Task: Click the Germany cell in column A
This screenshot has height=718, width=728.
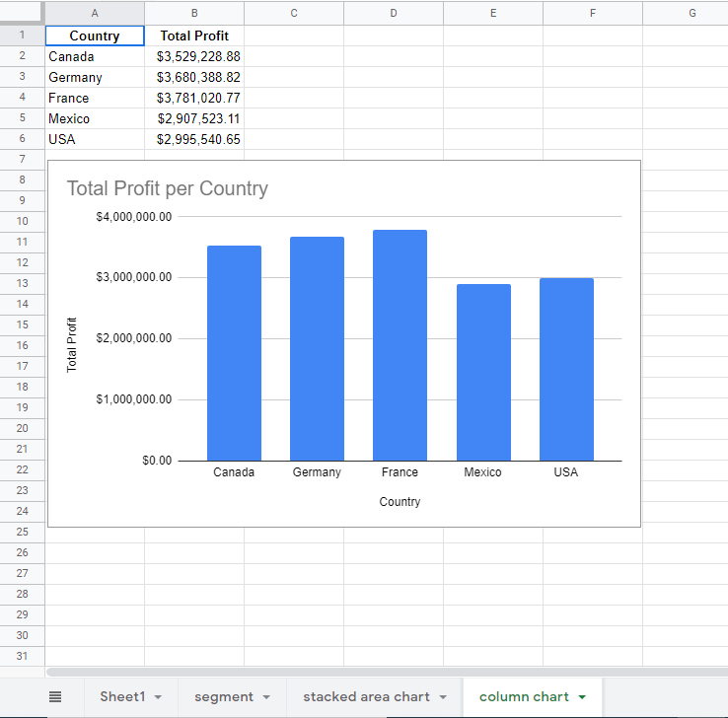Action: click(95, 77)
